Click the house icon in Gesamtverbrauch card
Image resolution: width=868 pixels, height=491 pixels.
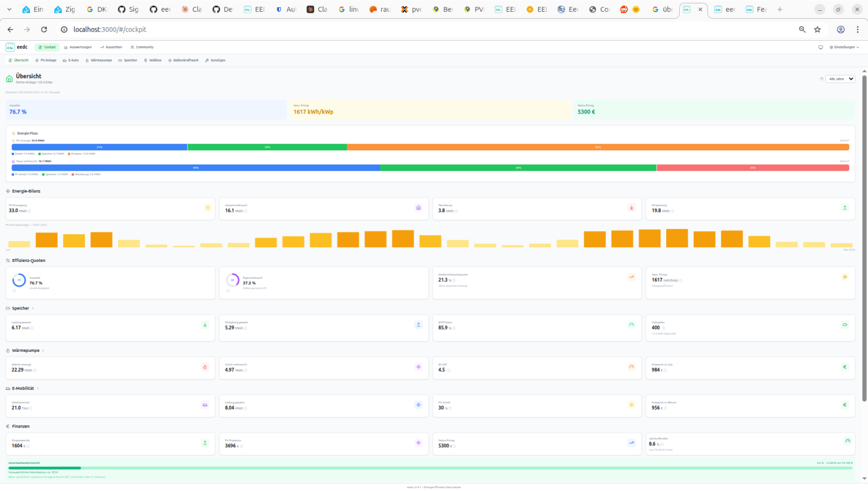(x=418, y=208)
